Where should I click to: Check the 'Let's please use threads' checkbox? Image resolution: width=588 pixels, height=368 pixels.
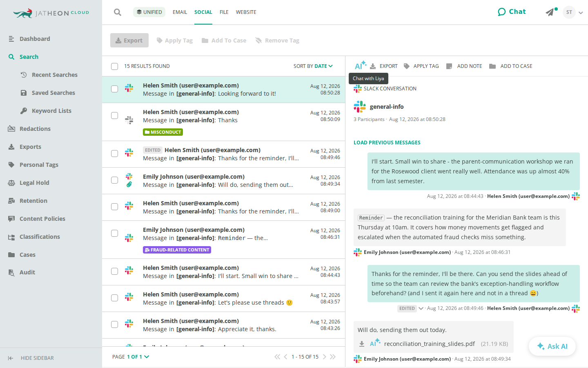point(115,298)
